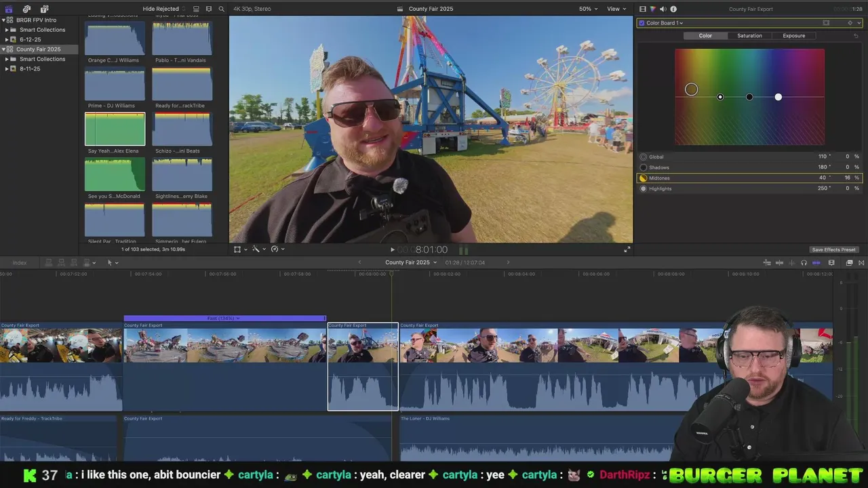Open the 50% zoom dropdown
868x488 pixels.
pyautogui.click(x=588, y=9)
